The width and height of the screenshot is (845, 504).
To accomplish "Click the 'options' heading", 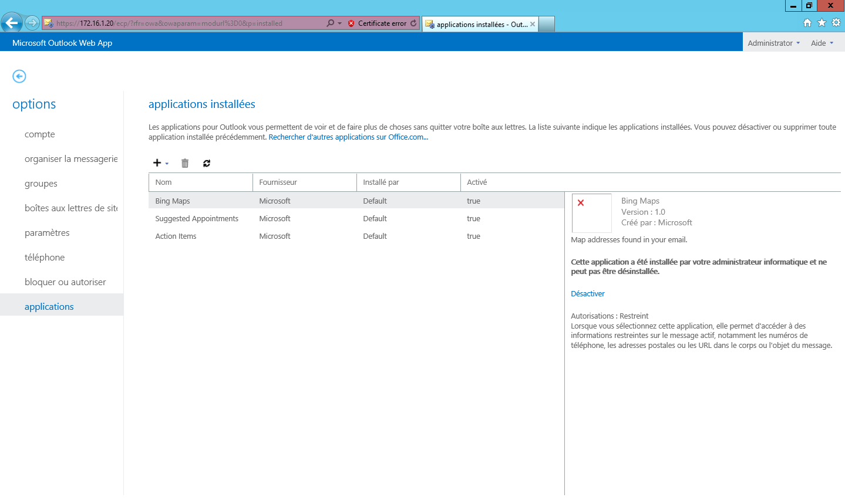I will pos(34,104).
